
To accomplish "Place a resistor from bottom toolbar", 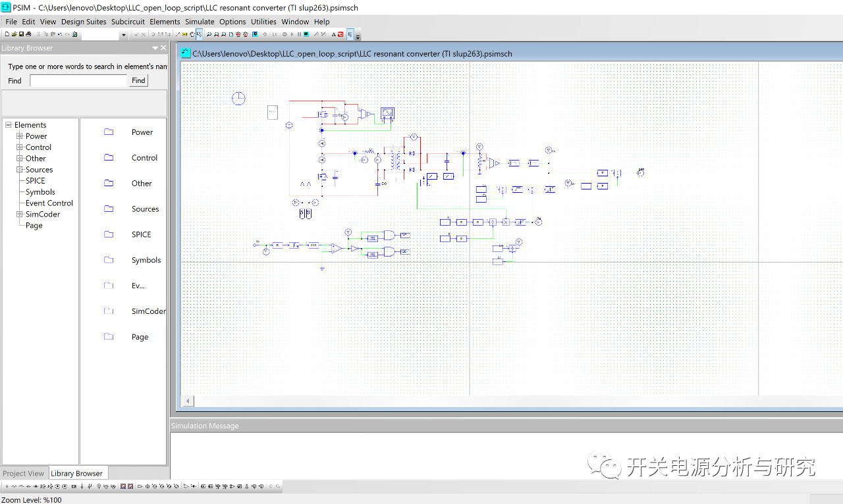I will [14, 487].
